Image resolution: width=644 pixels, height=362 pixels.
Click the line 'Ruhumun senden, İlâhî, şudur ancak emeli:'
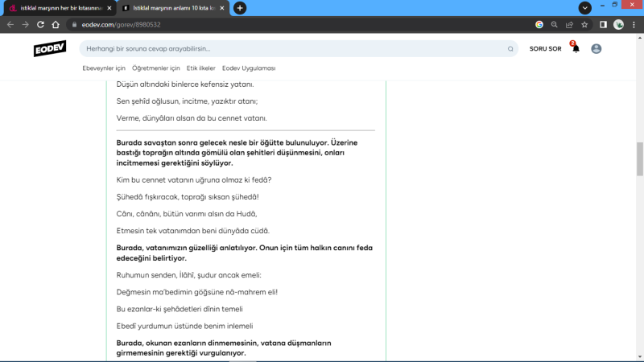point(188,275)
